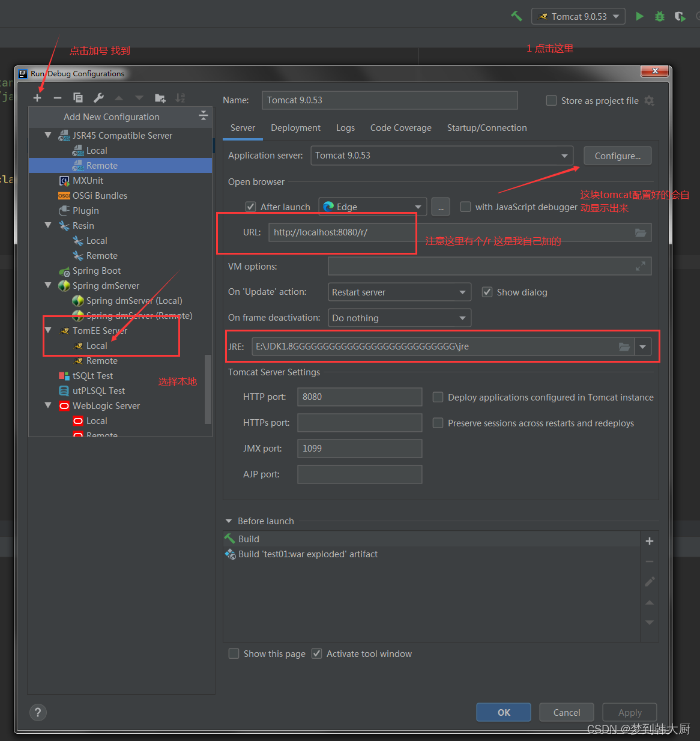Viewport: 700px width, 741px height.
Task: Click the JMX port field with 1099
Action: click(x=360, y=449)
